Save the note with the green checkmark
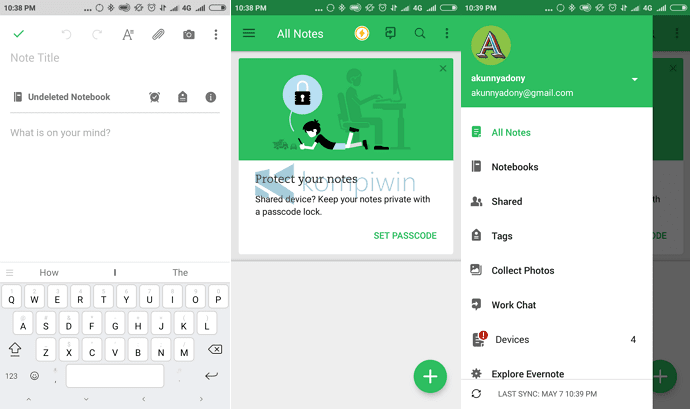 (x=18, y=34)
